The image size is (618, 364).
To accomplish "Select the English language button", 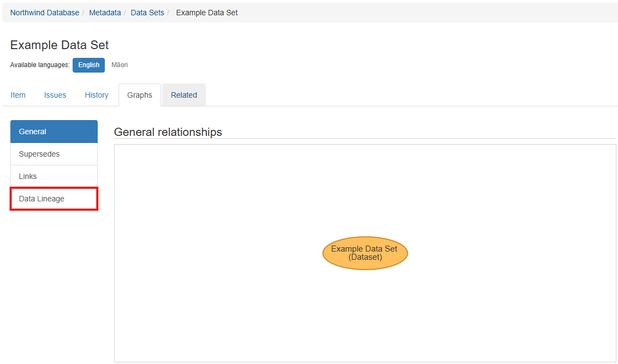I will coord(88,65).
